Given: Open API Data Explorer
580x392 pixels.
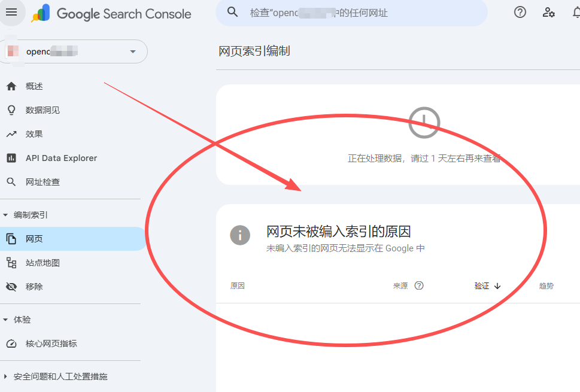Looking at the screenshot, I should pyautogui.click(x=62, y=158).
